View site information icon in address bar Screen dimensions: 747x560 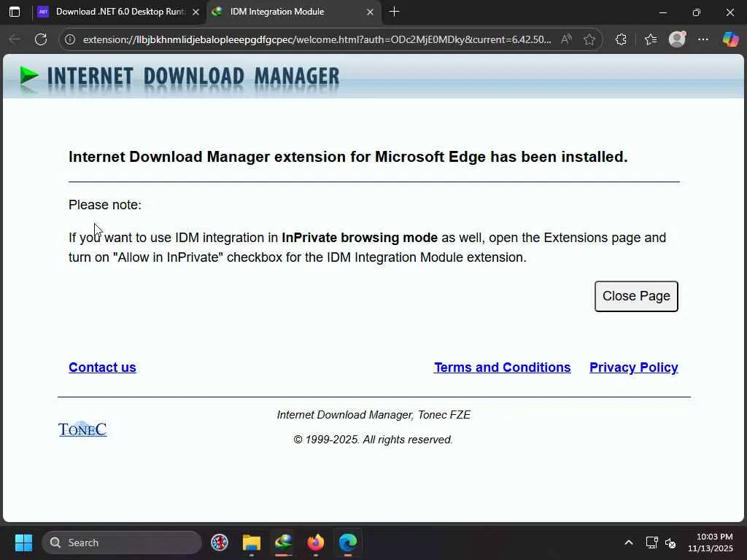pyautogui.click(x=70, y=39)
